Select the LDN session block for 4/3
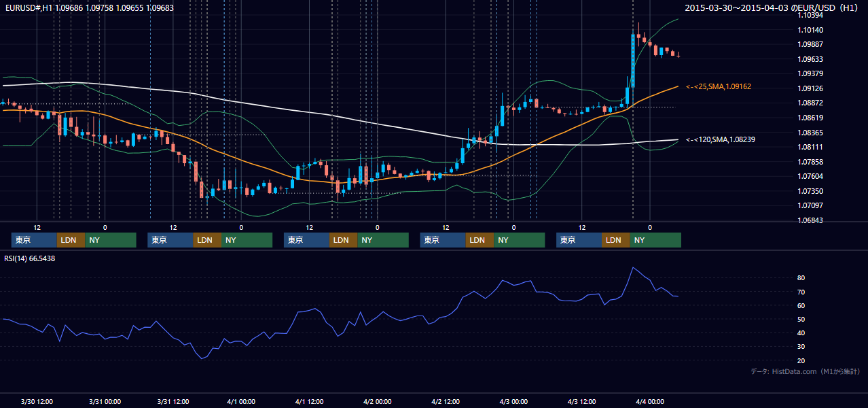This screenshot has height=408, width=868. point(616,240)
